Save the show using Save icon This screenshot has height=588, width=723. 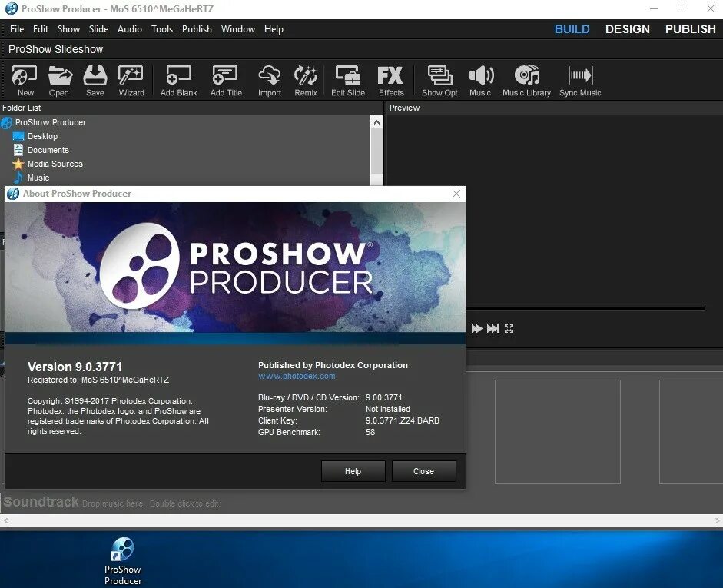click(x=95, y=81)
